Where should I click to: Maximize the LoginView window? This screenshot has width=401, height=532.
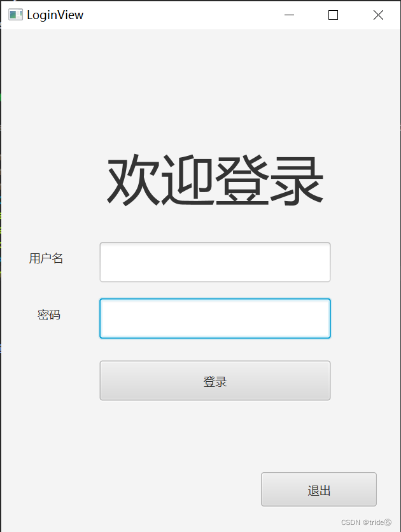(x=333, y=15)
